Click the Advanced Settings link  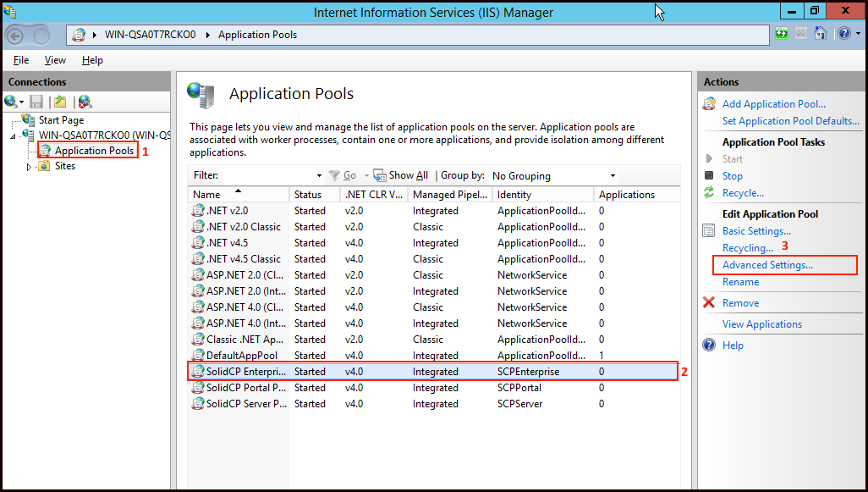[767, 265]
